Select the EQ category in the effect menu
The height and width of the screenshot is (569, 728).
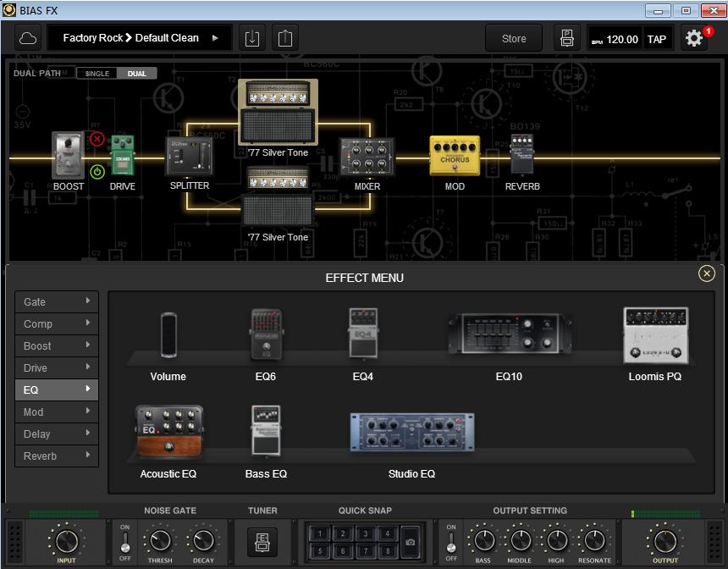[56, 389]
